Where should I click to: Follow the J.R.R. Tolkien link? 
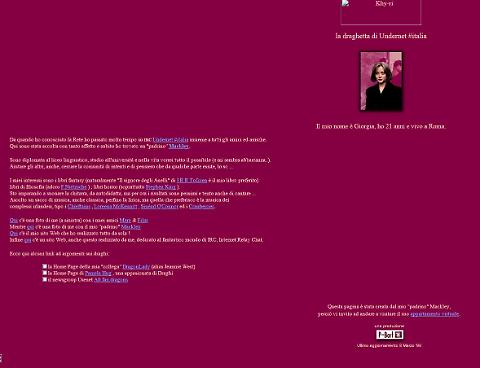192,180
